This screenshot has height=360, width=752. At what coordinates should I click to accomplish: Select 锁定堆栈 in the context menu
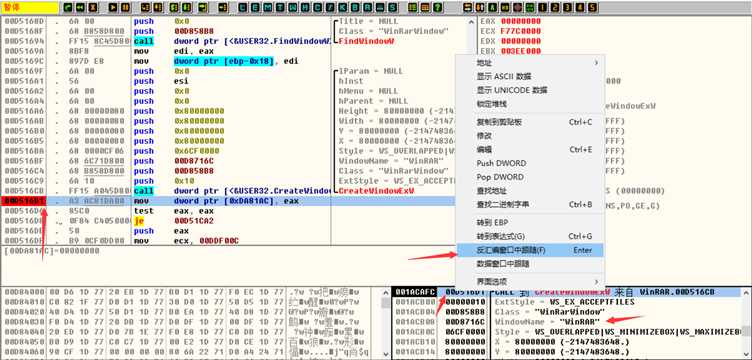point(491,104)
